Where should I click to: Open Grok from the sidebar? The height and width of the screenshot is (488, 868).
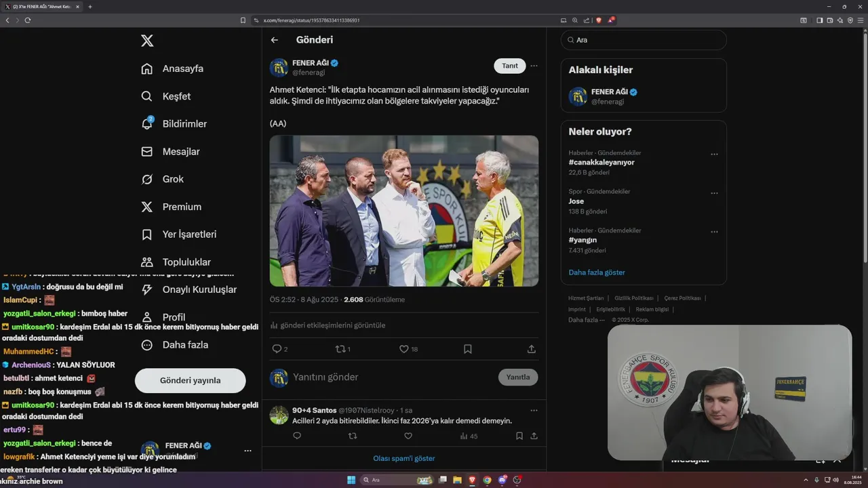coord(162,179)
